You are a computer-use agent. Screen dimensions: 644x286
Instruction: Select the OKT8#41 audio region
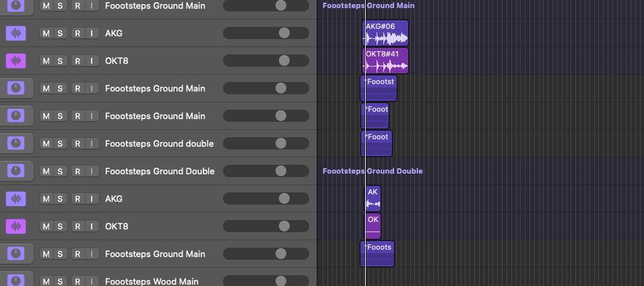pos(385,61)
